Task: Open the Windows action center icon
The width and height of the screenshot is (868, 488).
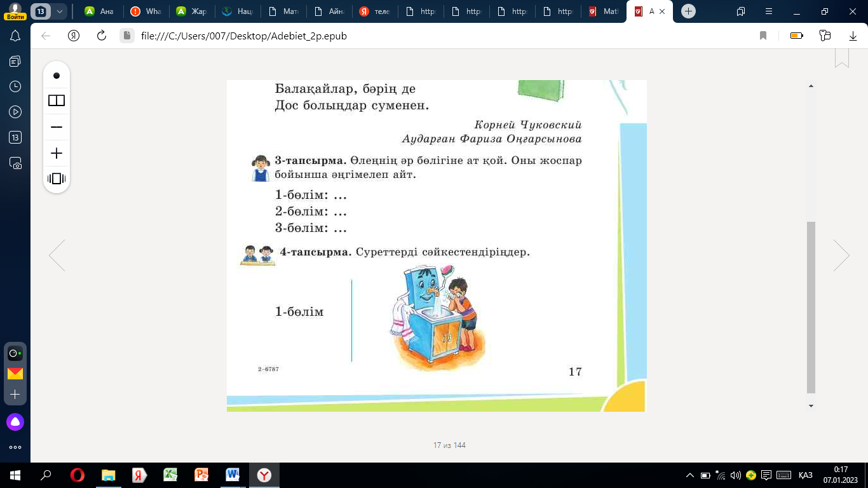Action: point(766,475)
